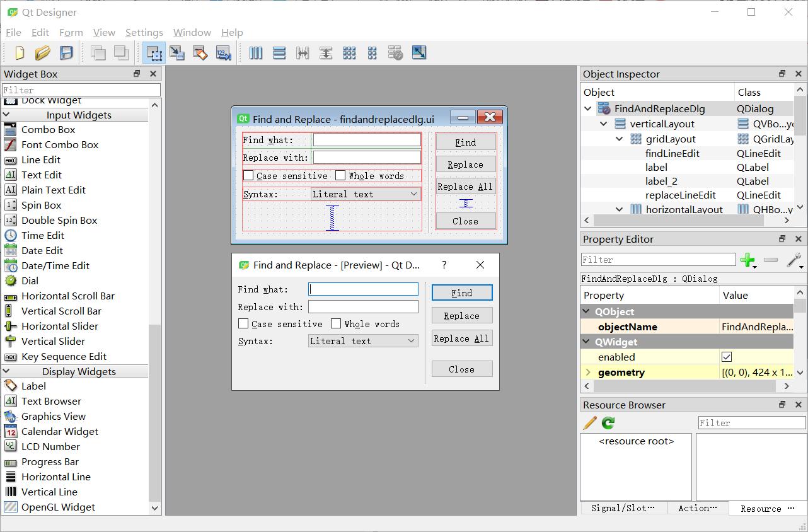The height and width of the screenshot is (532, 808).
Task: Open the File menu
Action: pos(13,33)
